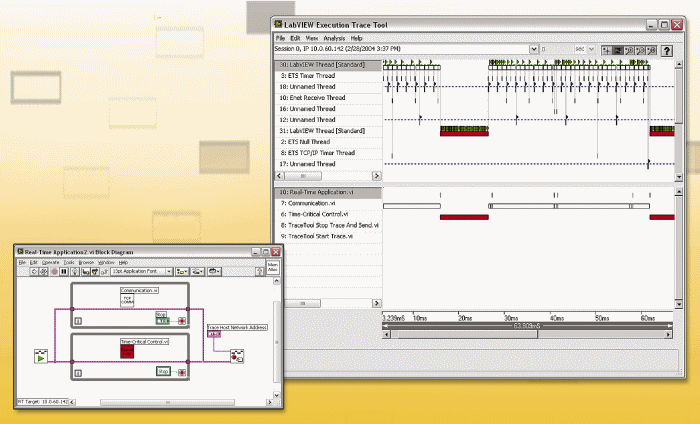Select the cursor tool in Execution Trace toolbar
Image resolution: width=700 pixels, height=424 pixels.
point(607,50)
